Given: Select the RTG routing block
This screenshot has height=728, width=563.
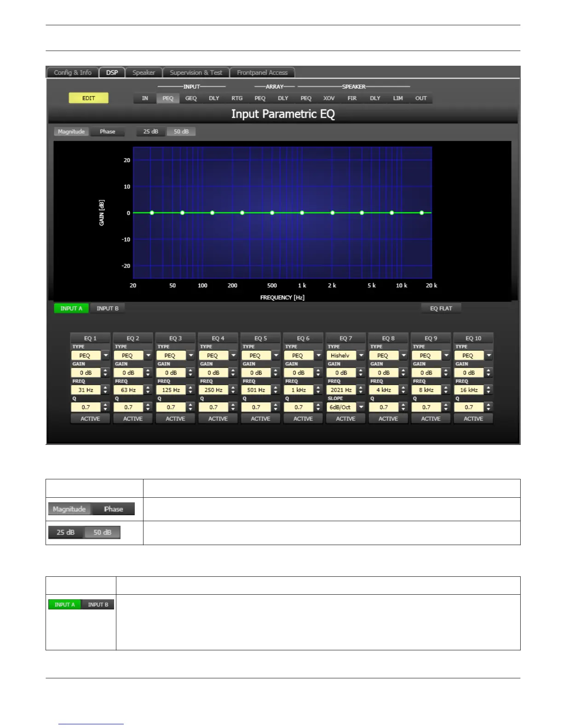Looking at the screenshot, I should pos(237,98).
